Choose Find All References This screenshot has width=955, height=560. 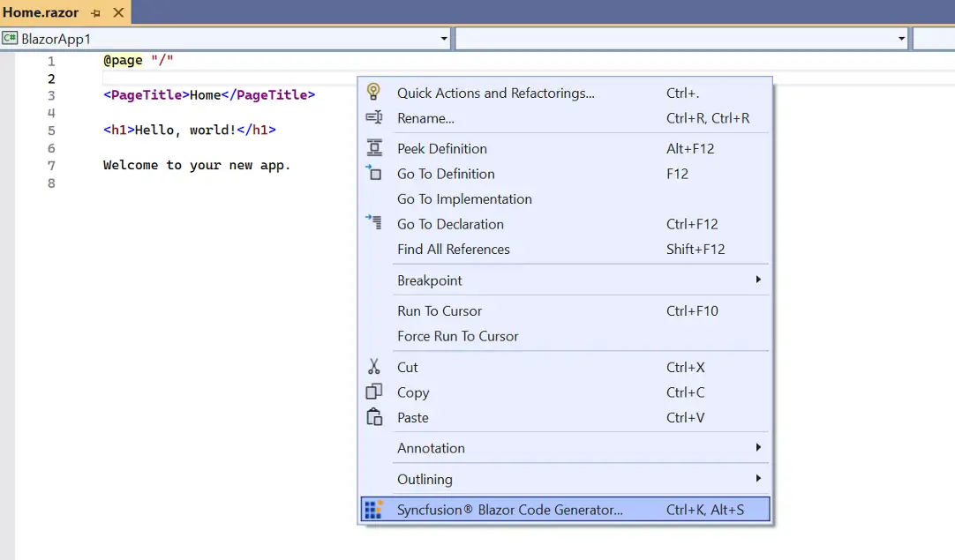[454, 250]
